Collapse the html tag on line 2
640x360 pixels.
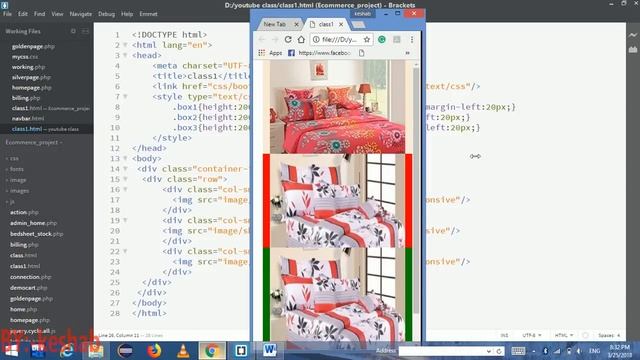(125, 45)
